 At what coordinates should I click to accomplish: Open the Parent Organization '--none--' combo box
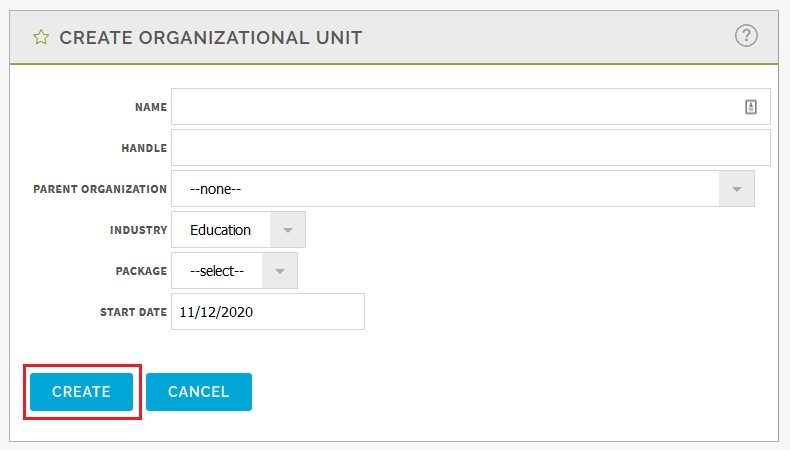[x=445, y=189]
